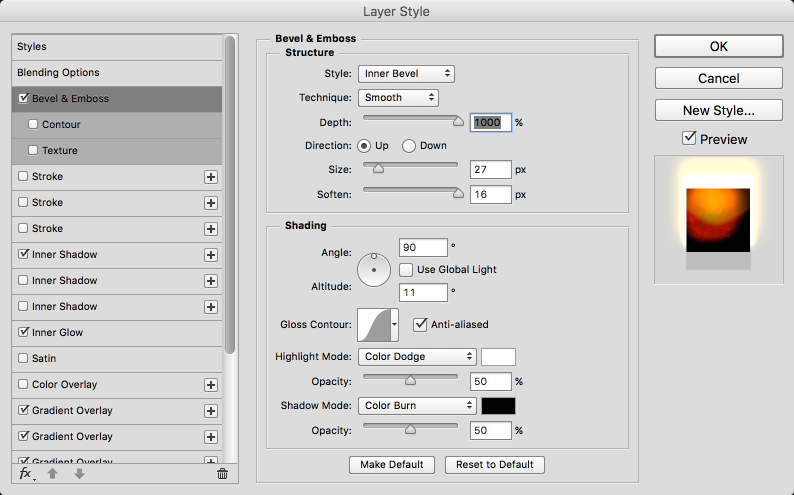Click the Angle dial light direction control
This screenshot has height=495, width=794.
point(374,267)
